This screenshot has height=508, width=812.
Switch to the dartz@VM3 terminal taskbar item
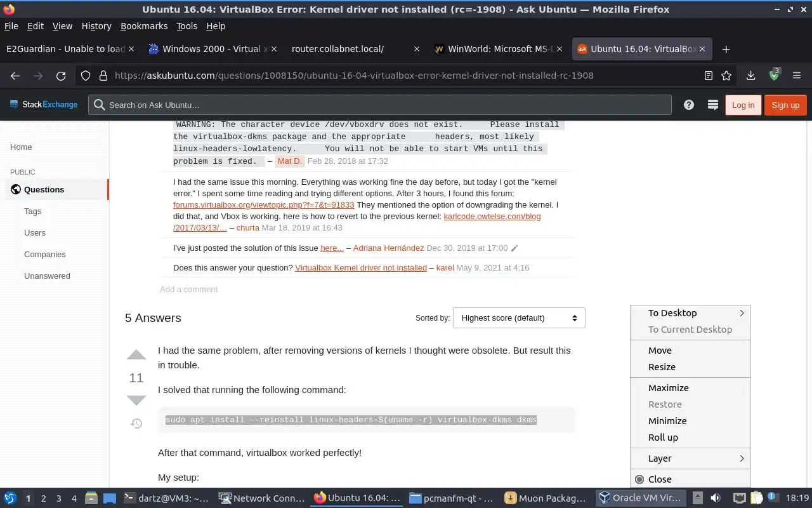tap(166, 498)
